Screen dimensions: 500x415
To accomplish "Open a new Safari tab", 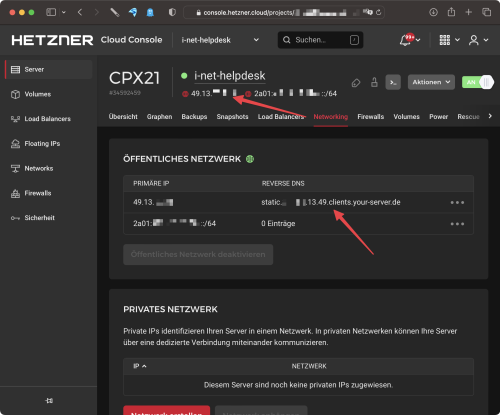I will (469, 12).
